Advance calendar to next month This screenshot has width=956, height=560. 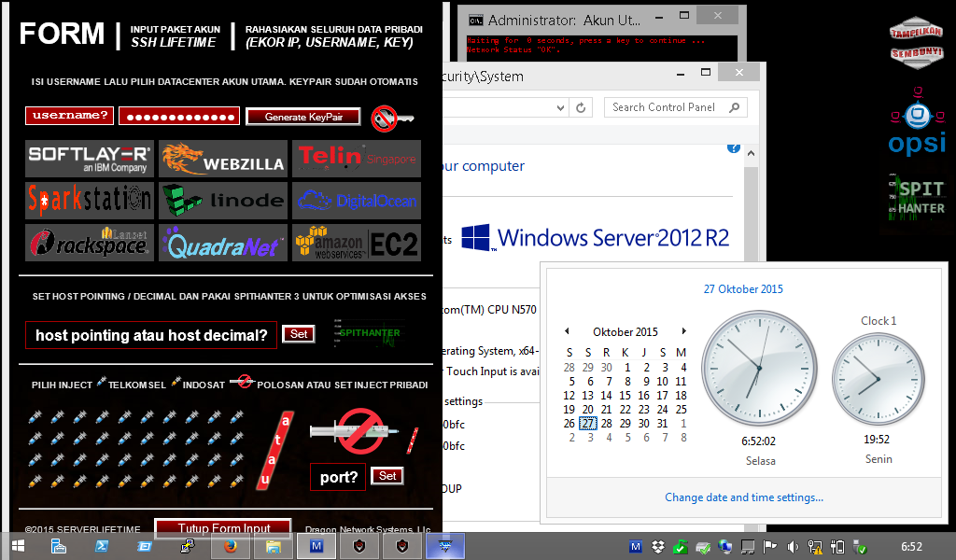tap(683, 331)
